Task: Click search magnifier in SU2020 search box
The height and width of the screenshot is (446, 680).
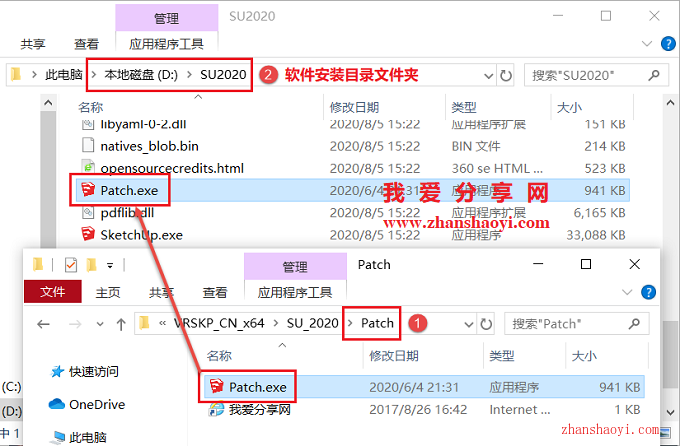Action: [654, 75]
